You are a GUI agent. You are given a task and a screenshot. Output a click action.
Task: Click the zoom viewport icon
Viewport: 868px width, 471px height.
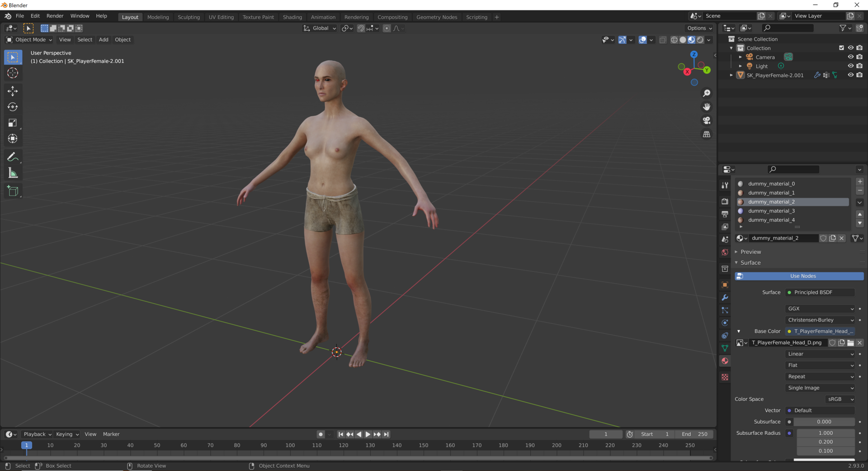(706, 93)
